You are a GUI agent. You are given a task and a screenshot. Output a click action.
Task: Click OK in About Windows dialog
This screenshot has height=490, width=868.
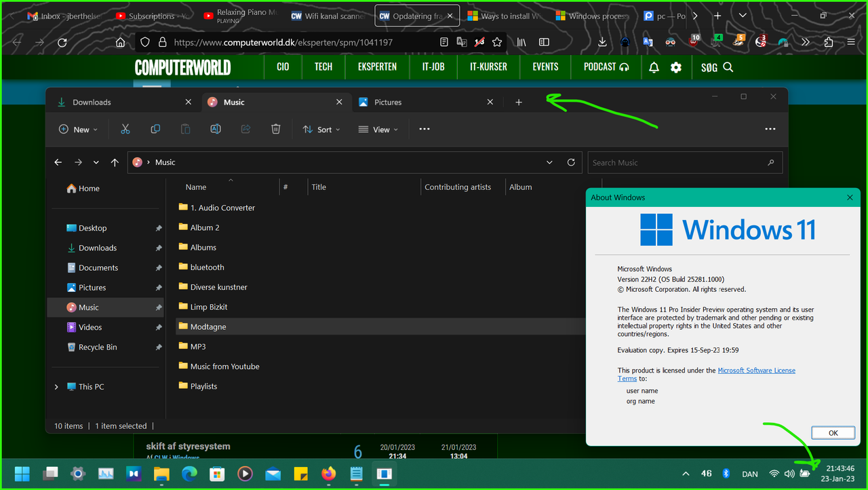pyautogui.click(x=833, y=432)
